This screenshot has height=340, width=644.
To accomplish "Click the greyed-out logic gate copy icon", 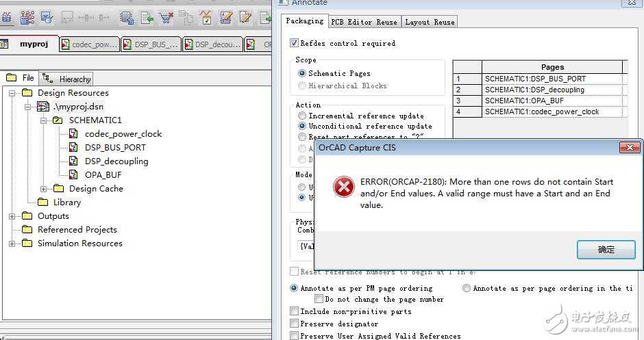I will 186,18.
